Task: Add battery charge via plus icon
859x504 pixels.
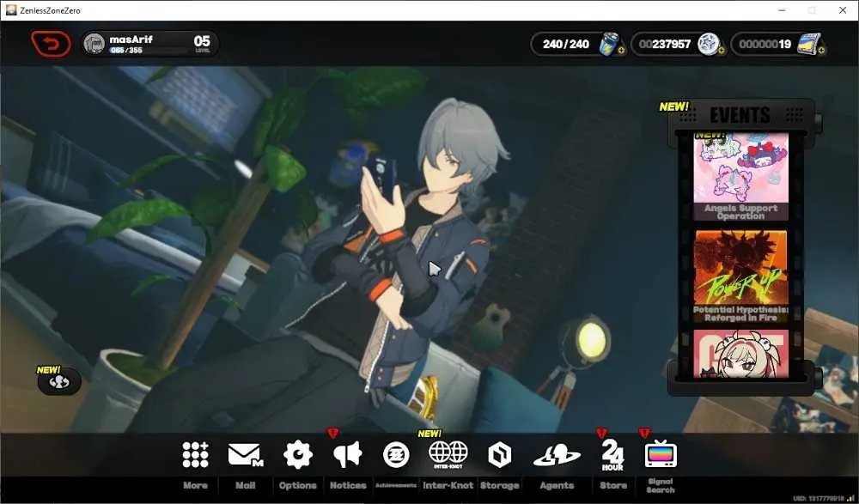Action: [x=621, y=51]
